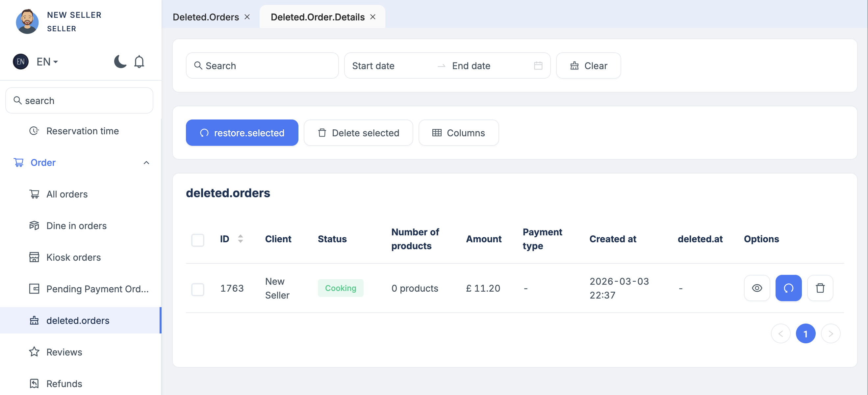Open the EN language dropdown

click(47, 62)
